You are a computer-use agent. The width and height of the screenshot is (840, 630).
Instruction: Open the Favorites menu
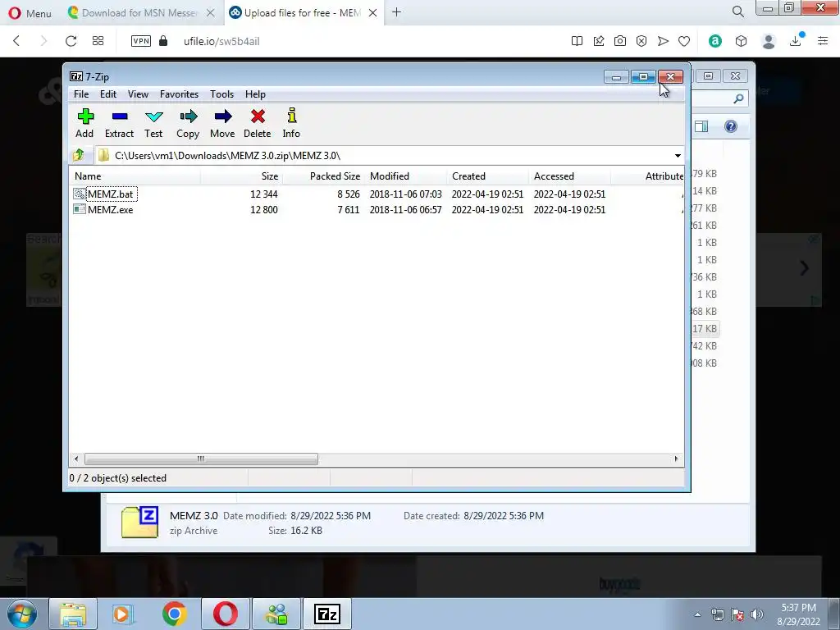179,94
